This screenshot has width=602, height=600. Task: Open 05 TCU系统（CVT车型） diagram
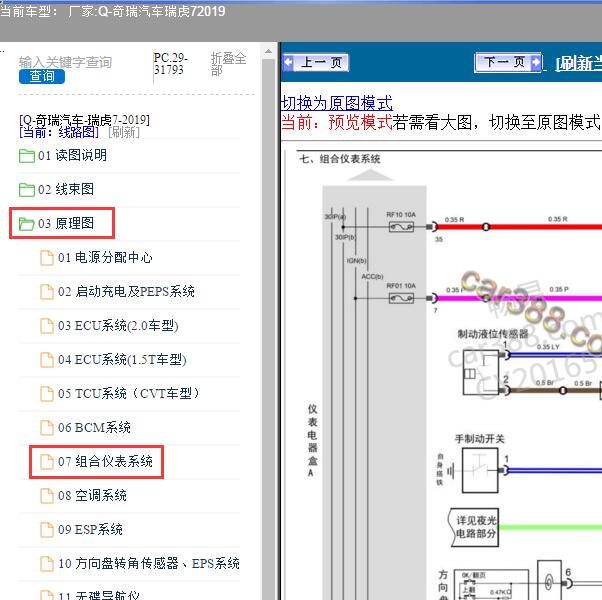pyautogui.click(x=129, y=393)
